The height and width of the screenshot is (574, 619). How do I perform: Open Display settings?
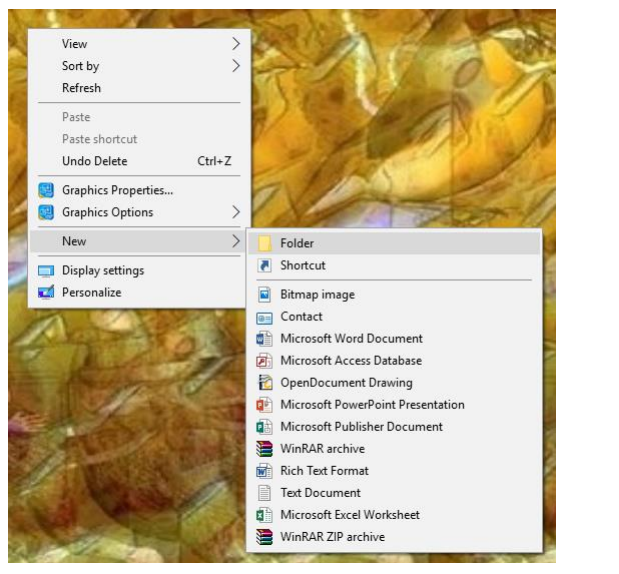click(139, 271)
